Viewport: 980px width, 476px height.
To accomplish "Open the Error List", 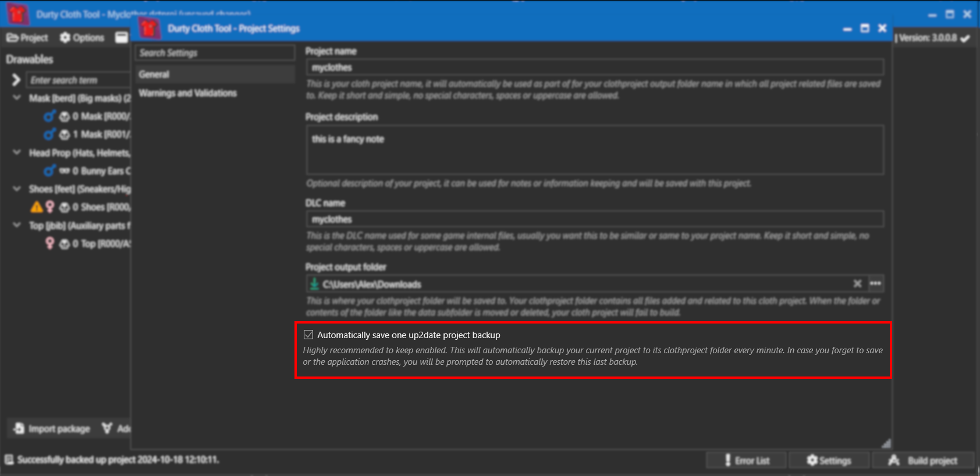I will [747, 460].
